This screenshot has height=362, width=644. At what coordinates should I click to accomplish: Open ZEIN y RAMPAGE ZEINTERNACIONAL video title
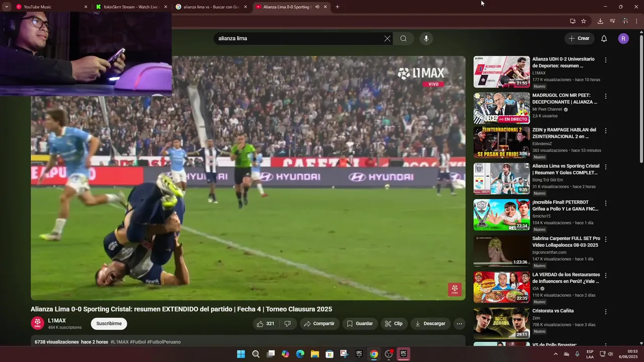(x=564, y=133)
